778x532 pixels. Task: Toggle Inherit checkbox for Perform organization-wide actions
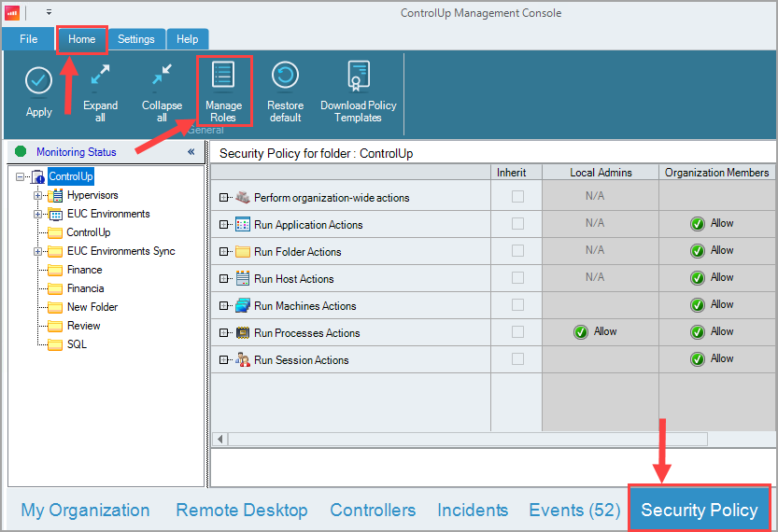(517, 196)
